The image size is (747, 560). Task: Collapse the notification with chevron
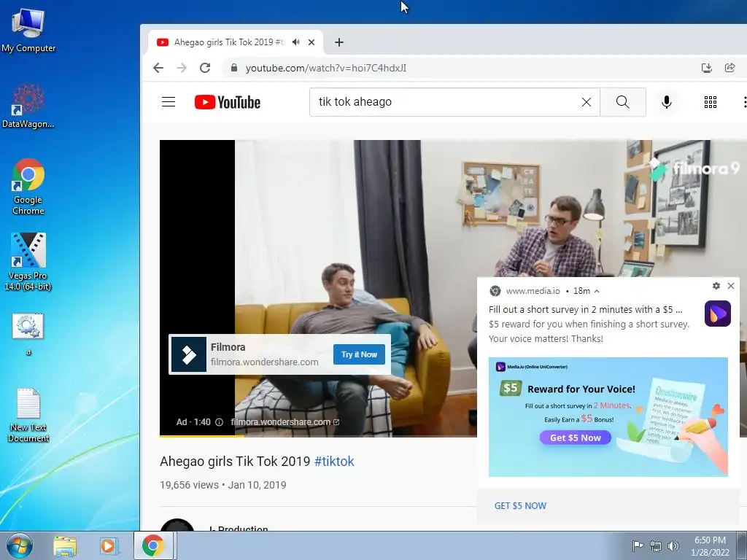point(597,291)
